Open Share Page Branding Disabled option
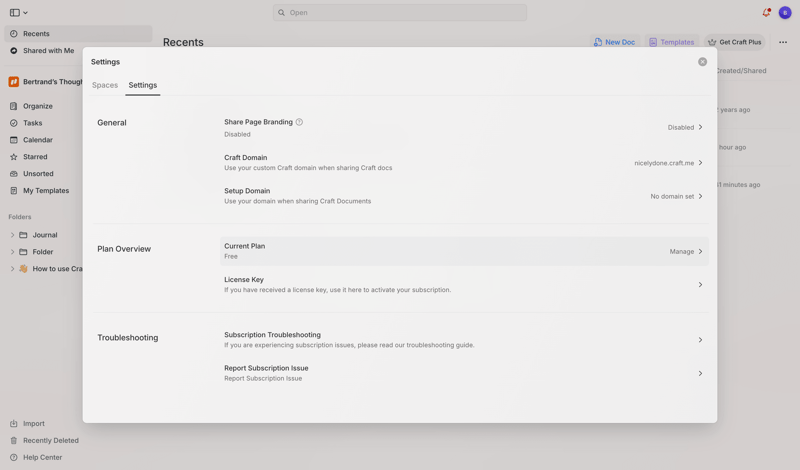This screenshot has width=800, height=470. click(x=685, y=127)
